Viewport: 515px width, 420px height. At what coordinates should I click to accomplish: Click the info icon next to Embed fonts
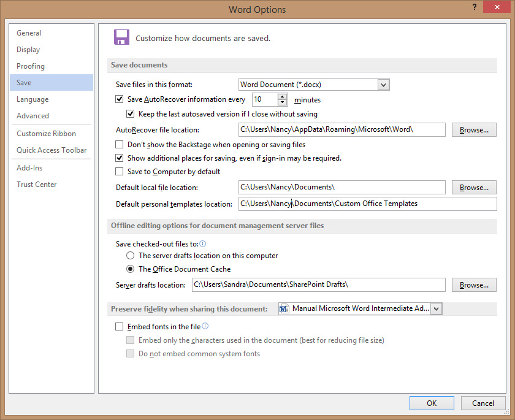[x=205, y=326]
